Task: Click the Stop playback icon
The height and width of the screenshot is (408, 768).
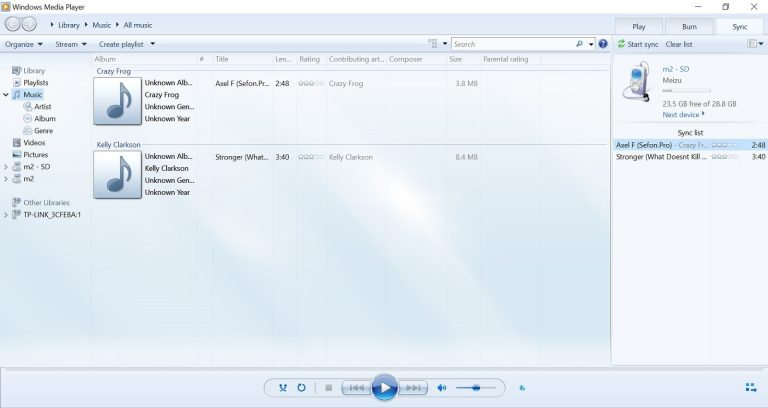Action: [x=328, y=388]
